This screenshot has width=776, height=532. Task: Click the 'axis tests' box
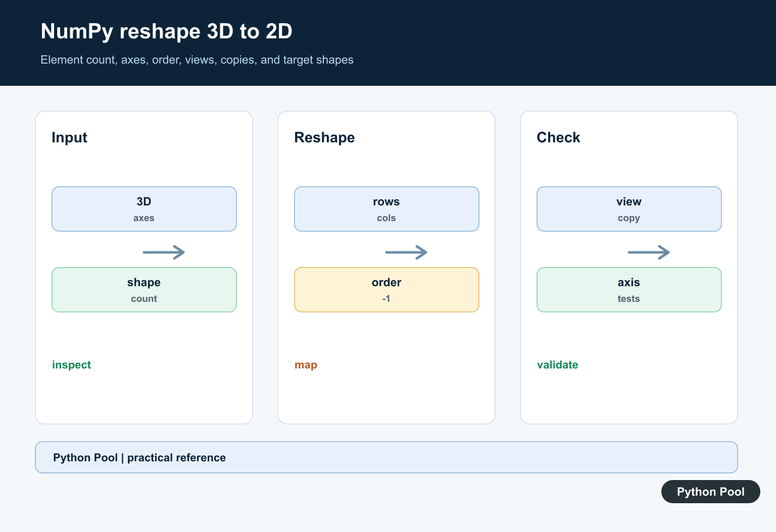629,290
